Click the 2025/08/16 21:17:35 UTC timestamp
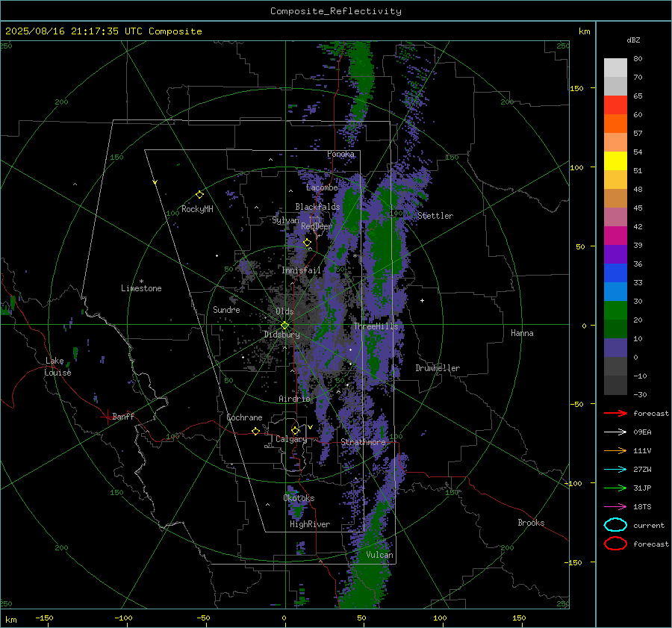The image size is (672, 628). point(73,31)
